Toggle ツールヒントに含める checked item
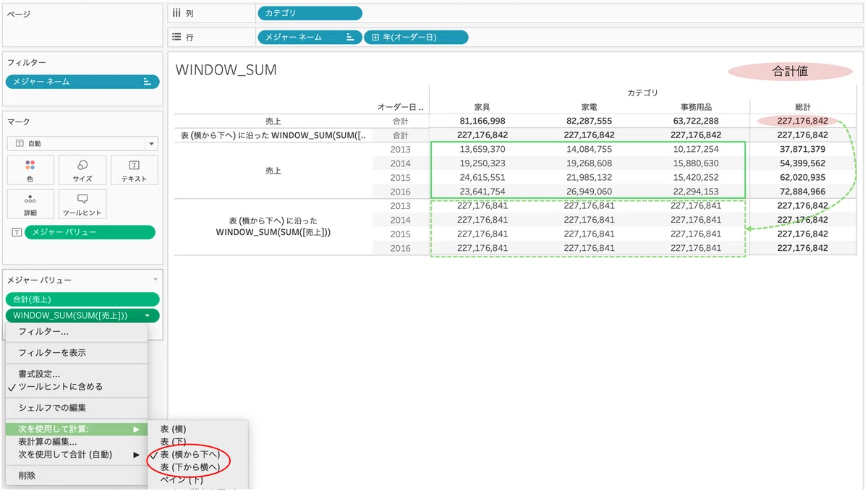The width and height of the screenshot is (868, 491). (76, 387)
